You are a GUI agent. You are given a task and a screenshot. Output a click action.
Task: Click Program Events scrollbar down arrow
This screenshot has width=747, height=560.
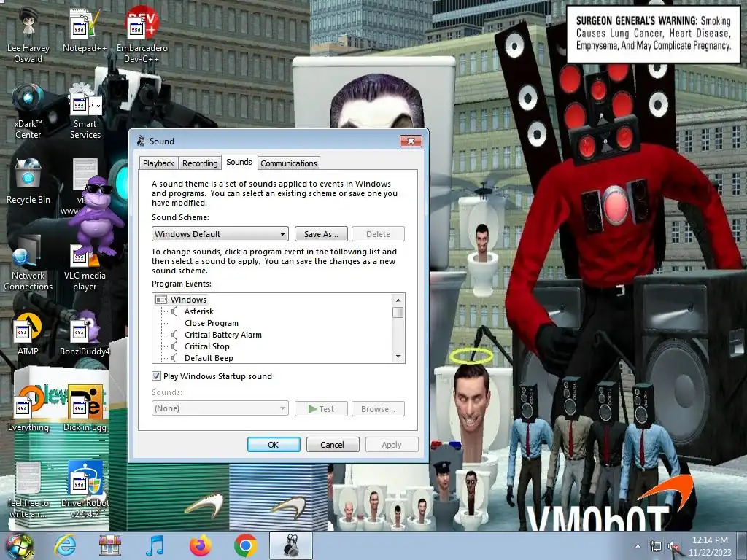point(398,357)
